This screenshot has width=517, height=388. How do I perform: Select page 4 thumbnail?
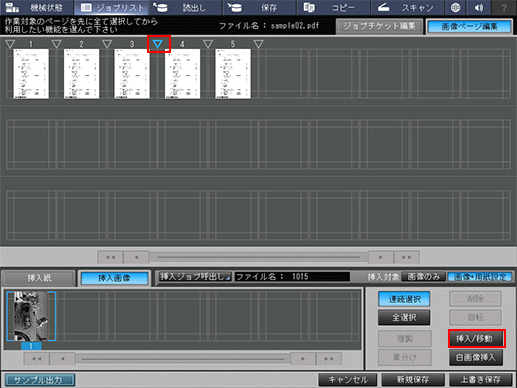[182, 74]
